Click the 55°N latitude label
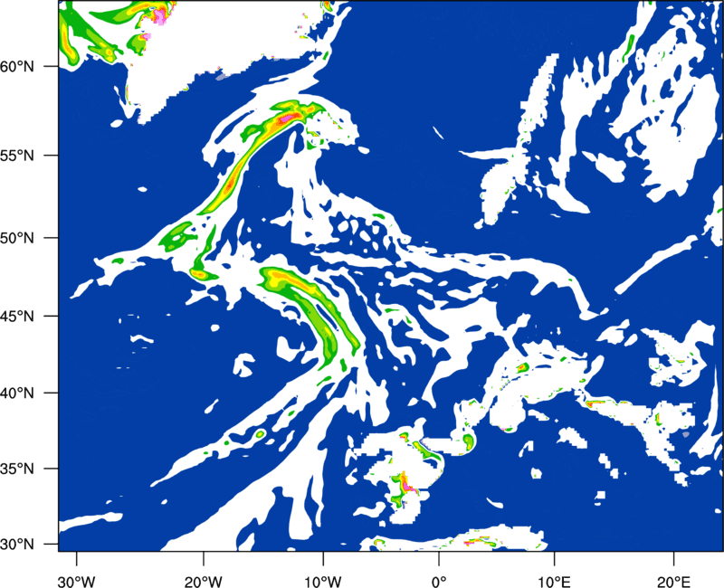Image resolution: width=724 pixels, height=588 pixels. (17, 156)
